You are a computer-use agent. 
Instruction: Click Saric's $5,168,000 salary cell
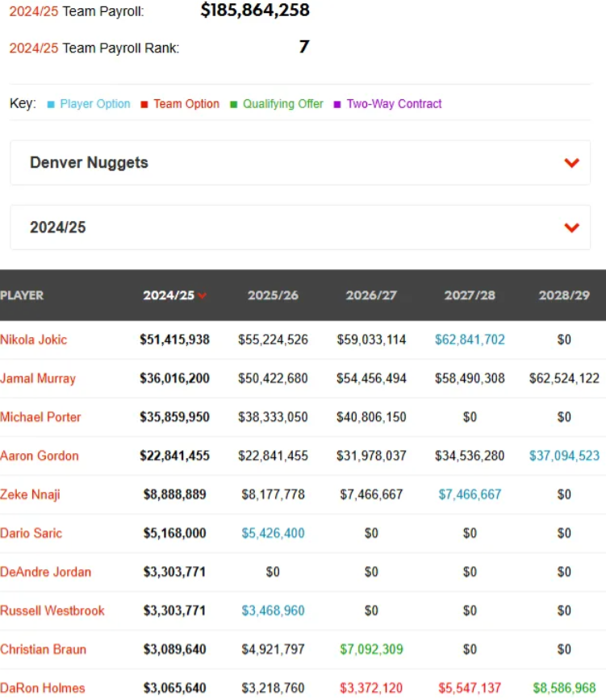click(x=174, y=533)
